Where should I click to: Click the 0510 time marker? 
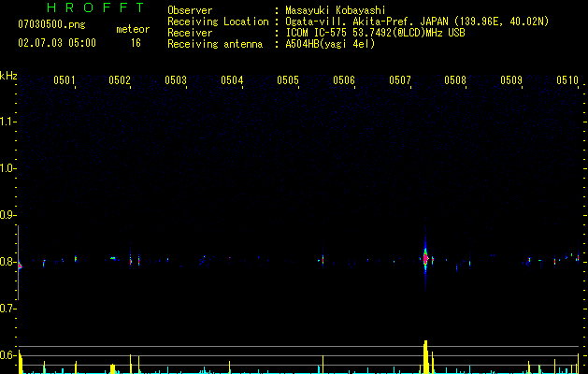567,79
